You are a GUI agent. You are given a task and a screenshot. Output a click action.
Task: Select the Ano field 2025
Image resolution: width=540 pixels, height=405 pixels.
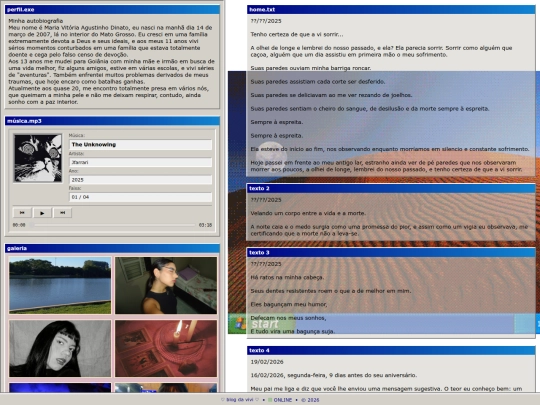click(x=141, y=180)
